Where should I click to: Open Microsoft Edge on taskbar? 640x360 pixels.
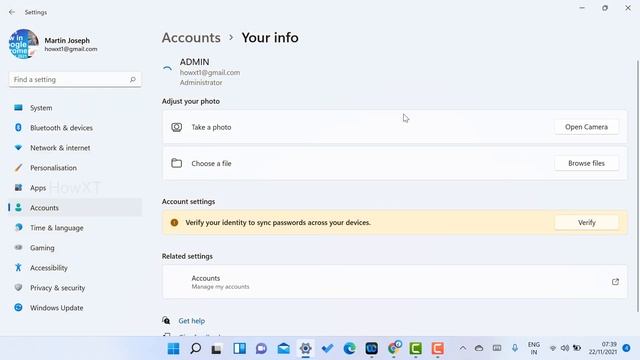point(349,349)
